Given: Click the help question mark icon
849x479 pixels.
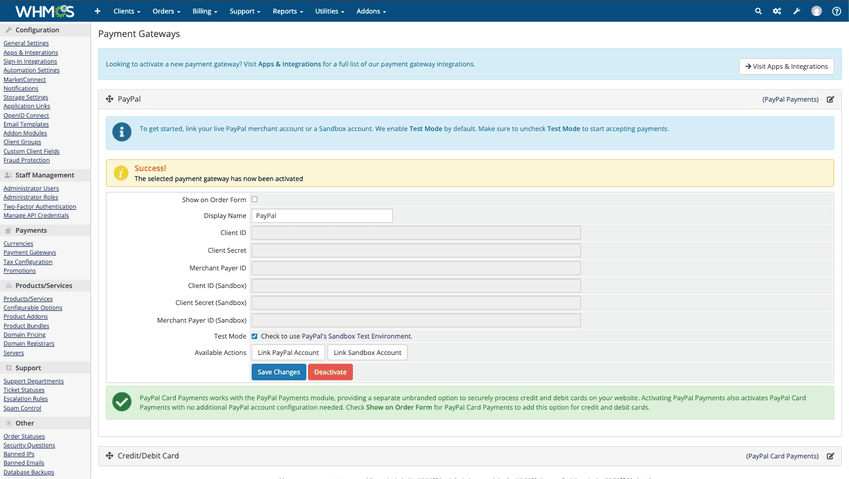Looking at the screenshot, I should 836,11.
